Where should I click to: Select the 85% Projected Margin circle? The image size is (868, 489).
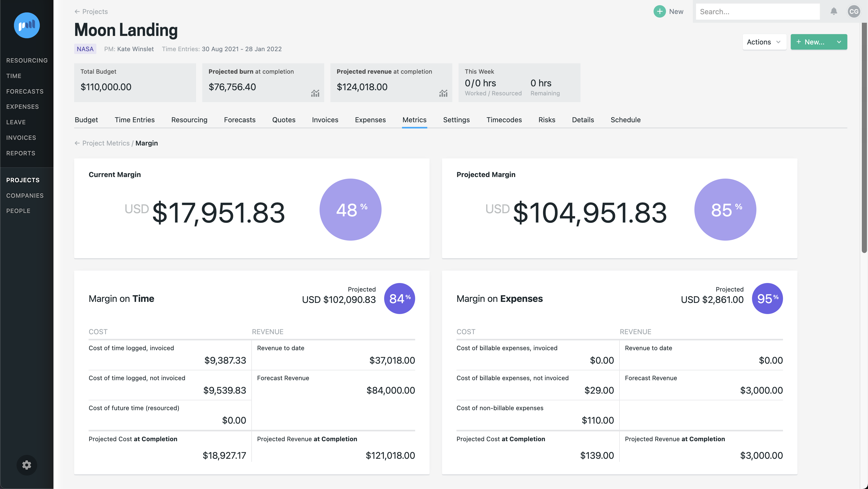725,209
